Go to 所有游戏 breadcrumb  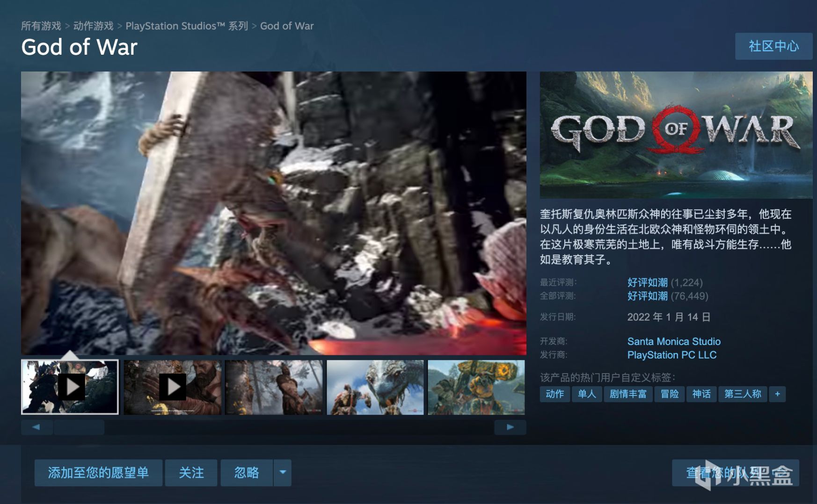[41, 26]
